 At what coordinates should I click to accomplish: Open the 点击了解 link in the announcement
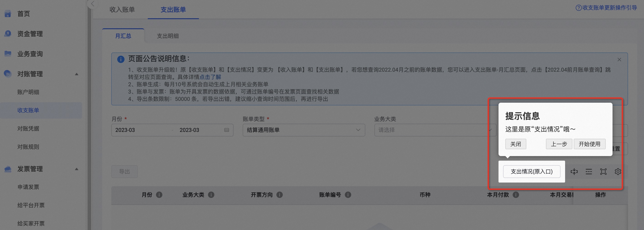[210, 77]
